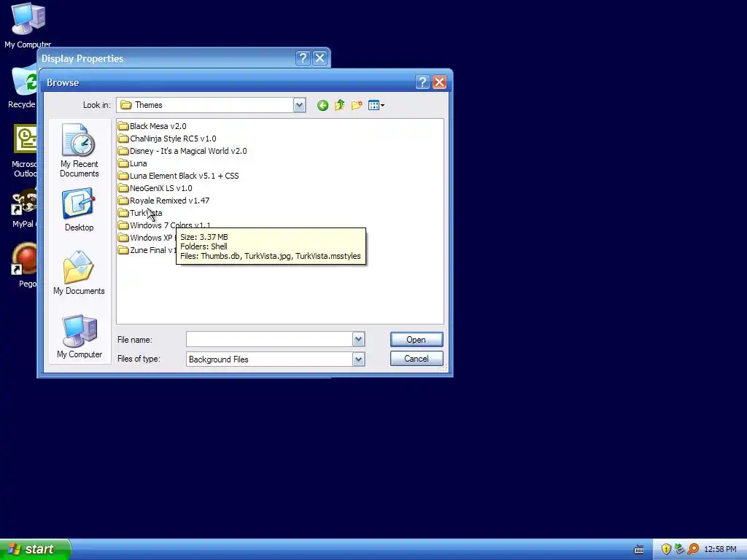The height and width of the screenshot is (560, 747).
Task: Close the Display Properties window
Action: click(x=320, y=58)
